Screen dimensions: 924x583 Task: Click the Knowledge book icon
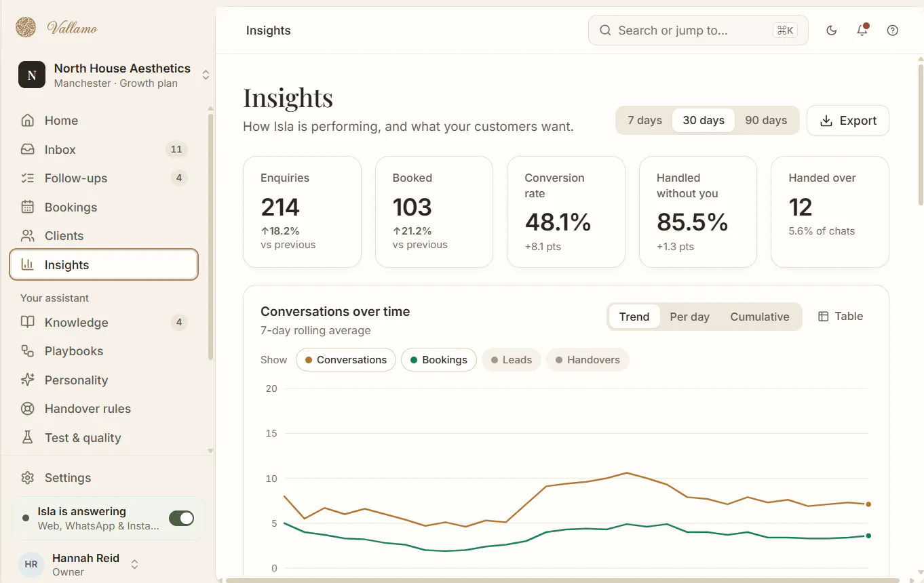click(28, 323)
